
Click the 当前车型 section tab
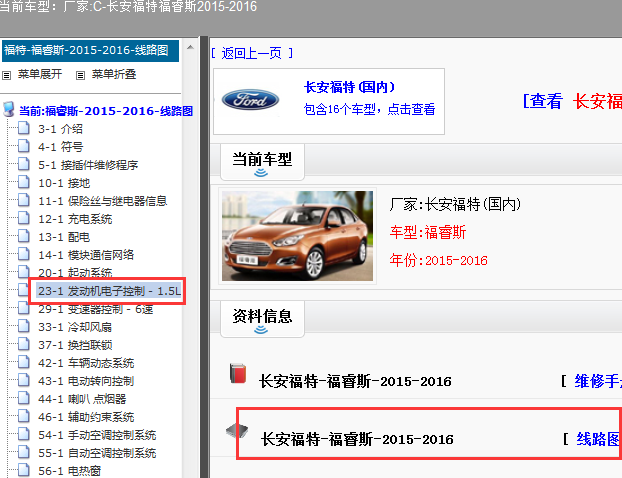pyautogui.click(x=262, y=162)
